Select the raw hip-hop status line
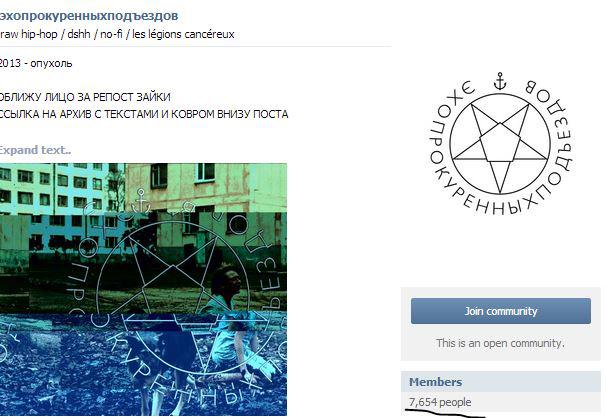 [117, 34]
